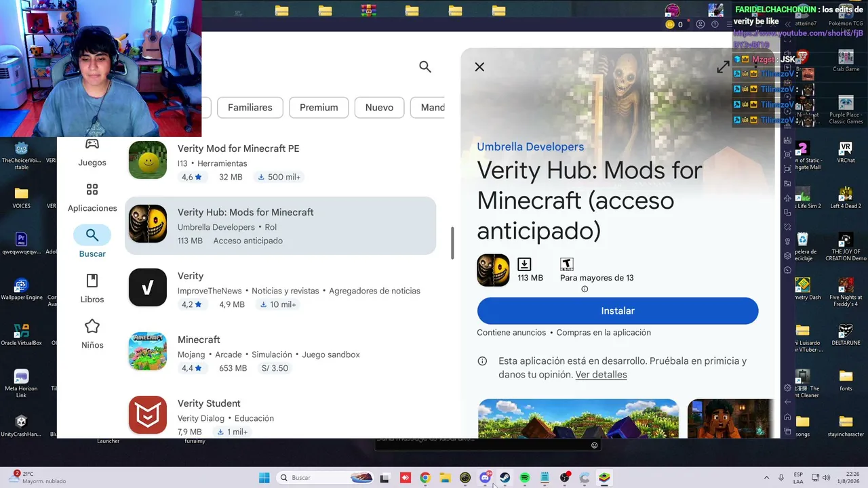The width and height of the screenshot is (868, 488).
Task: Click the Umbrella Developers link
Action: 530,146
